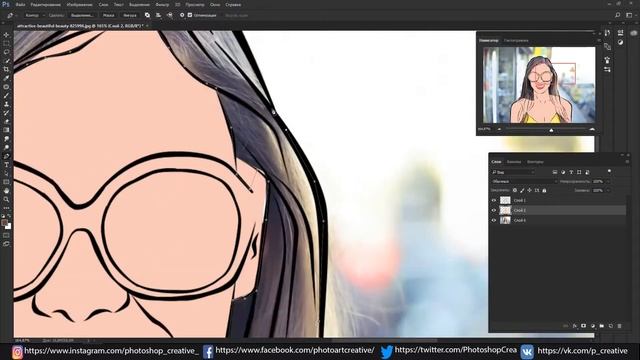Viewport: 640px width, 360px height.
Task: Hide the topmost layer's eye icon
Action: pos(493,200)
